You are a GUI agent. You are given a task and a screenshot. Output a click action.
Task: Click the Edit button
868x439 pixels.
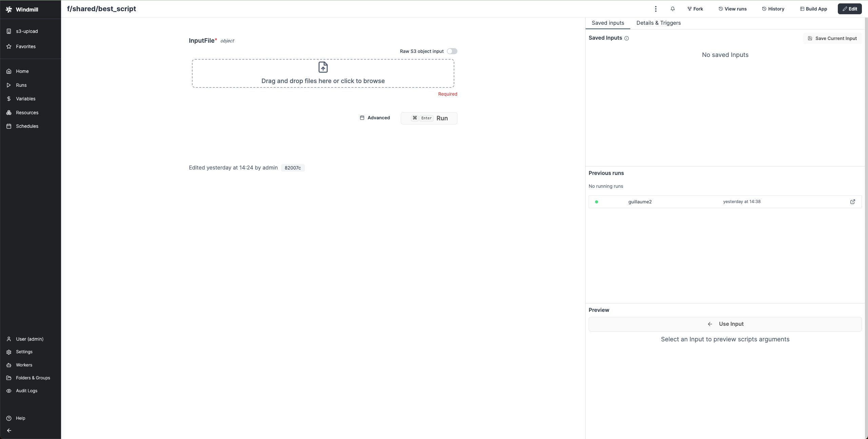(x=849, y=9)
